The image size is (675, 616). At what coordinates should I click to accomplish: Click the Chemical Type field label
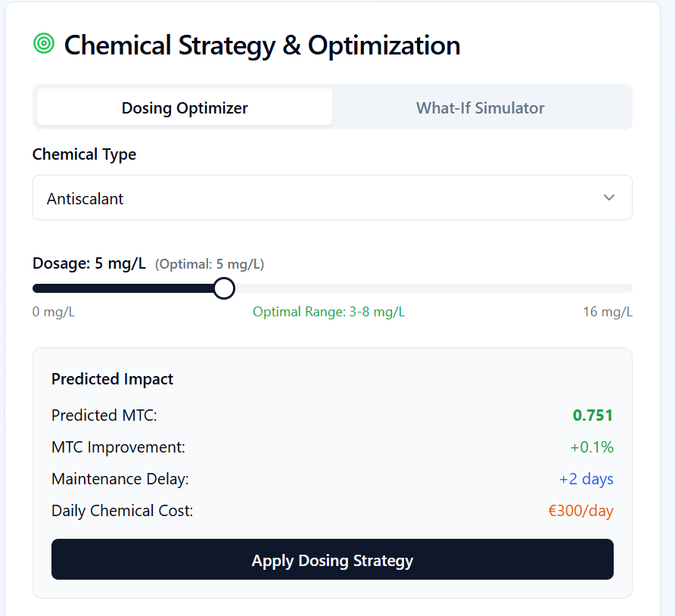(x=84, y=154)
